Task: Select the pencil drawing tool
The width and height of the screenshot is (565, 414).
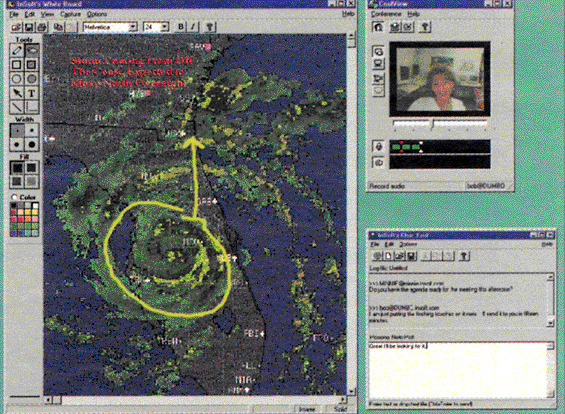Action: click(17, 50)
